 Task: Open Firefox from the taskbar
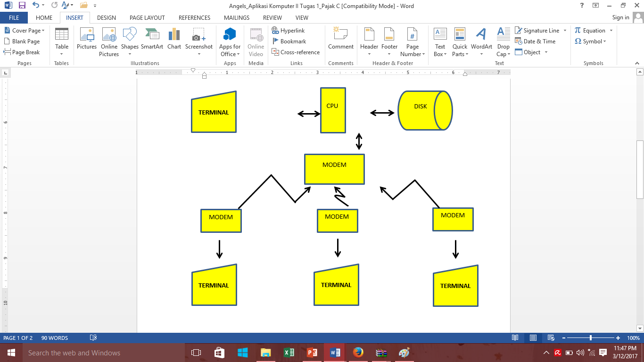coord(357,353)
